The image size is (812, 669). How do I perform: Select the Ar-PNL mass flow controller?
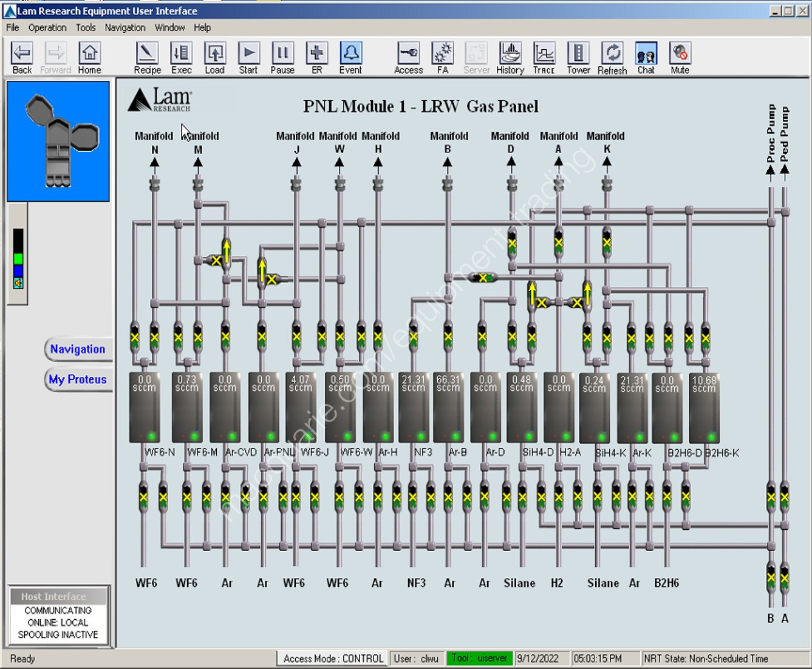[264, 408]
